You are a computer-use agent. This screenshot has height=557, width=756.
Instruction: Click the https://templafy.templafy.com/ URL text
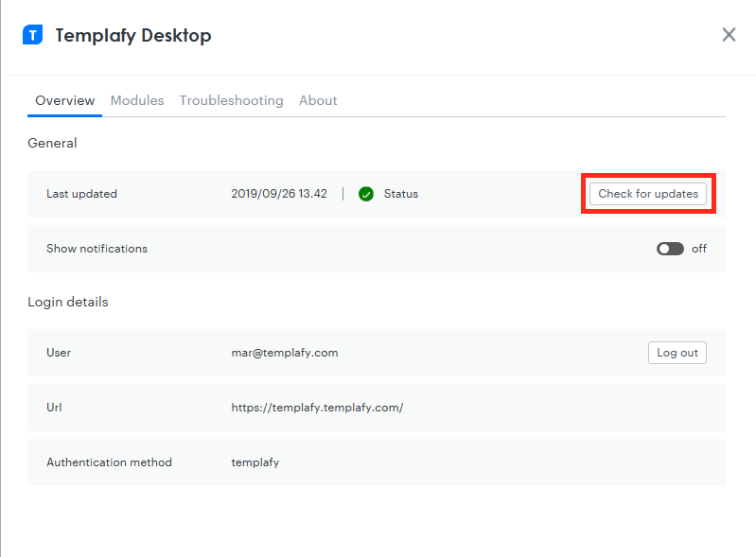pyautogui.click(x=317, y=408)
